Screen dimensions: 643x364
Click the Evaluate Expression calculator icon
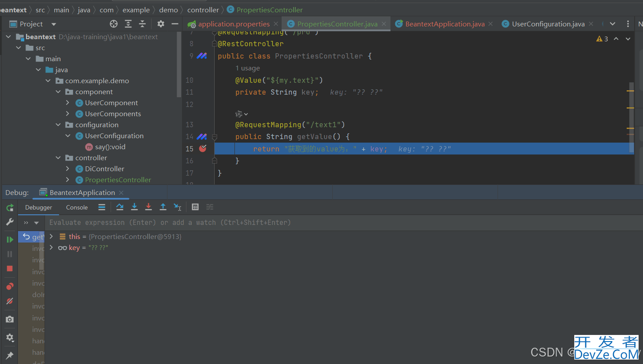[x=195, y=207]
